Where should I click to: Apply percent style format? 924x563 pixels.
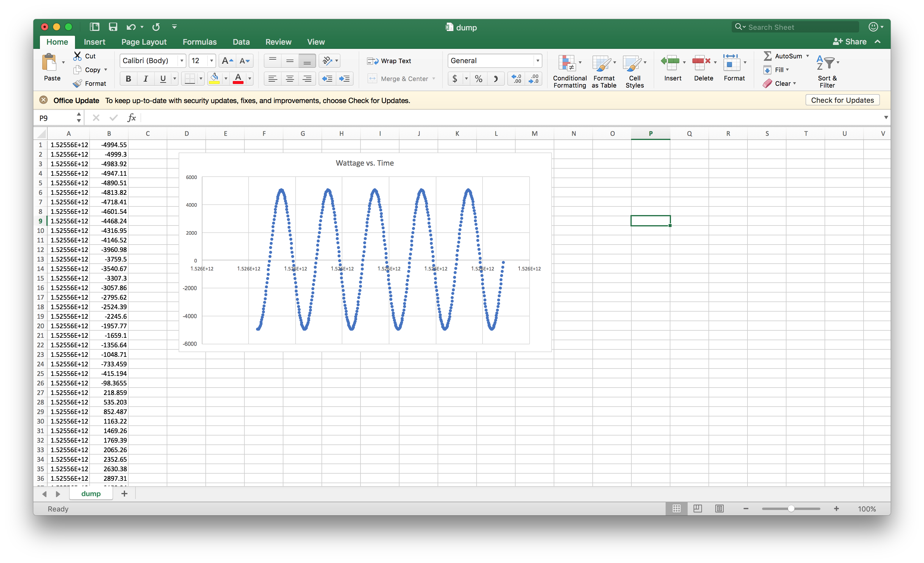(x=478, y=78)
